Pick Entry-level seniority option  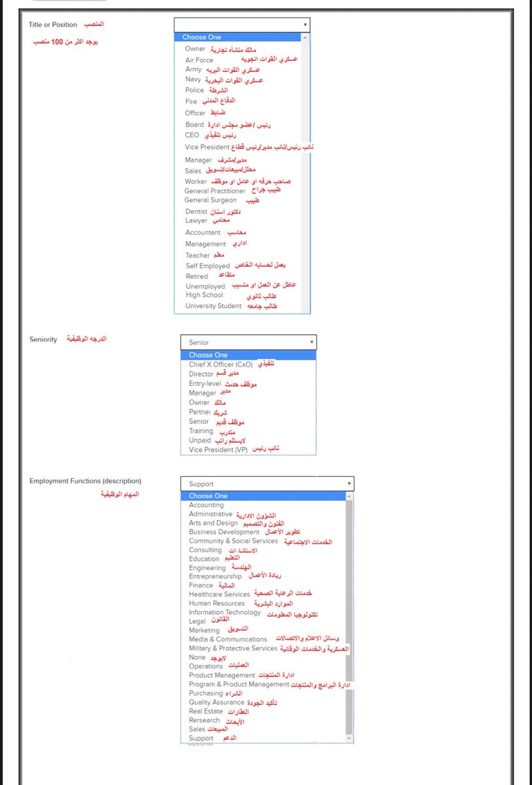coord(205,383)
